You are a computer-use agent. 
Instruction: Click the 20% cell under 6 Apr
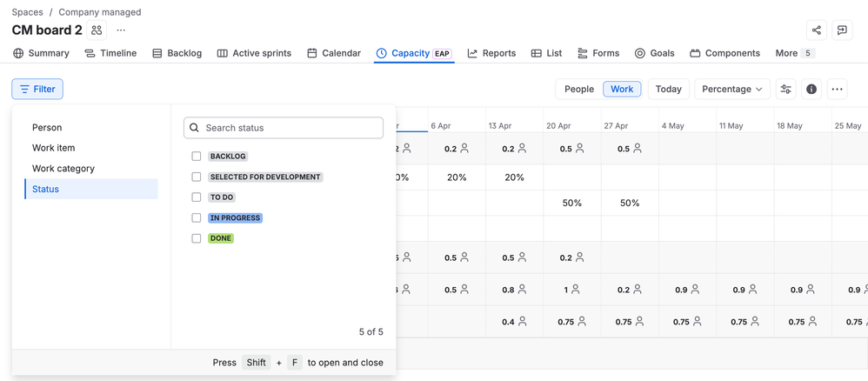[457, 177]
